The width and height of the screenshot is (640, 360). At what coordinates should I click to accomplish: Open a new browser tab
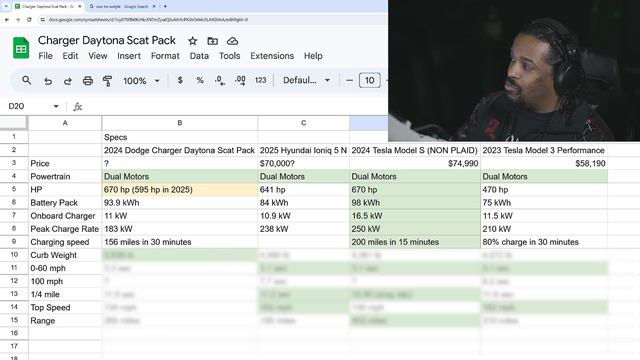[x=165, y=7]
